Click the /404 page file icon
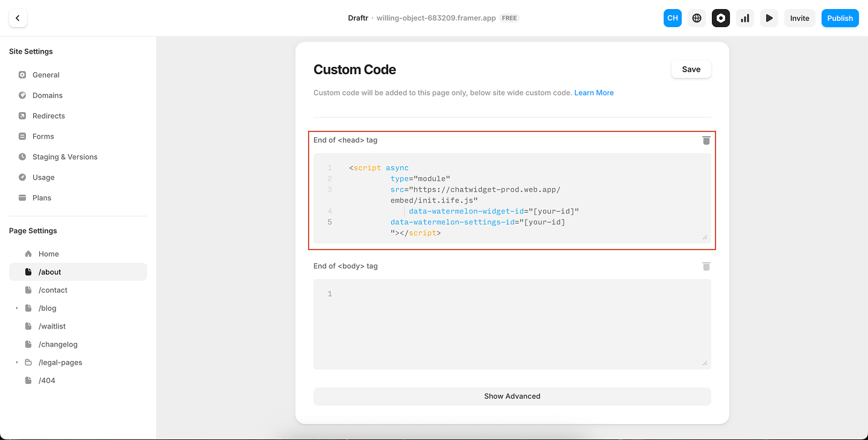The image size is (868, 440). pyautogui.click(x=28, y=380)
